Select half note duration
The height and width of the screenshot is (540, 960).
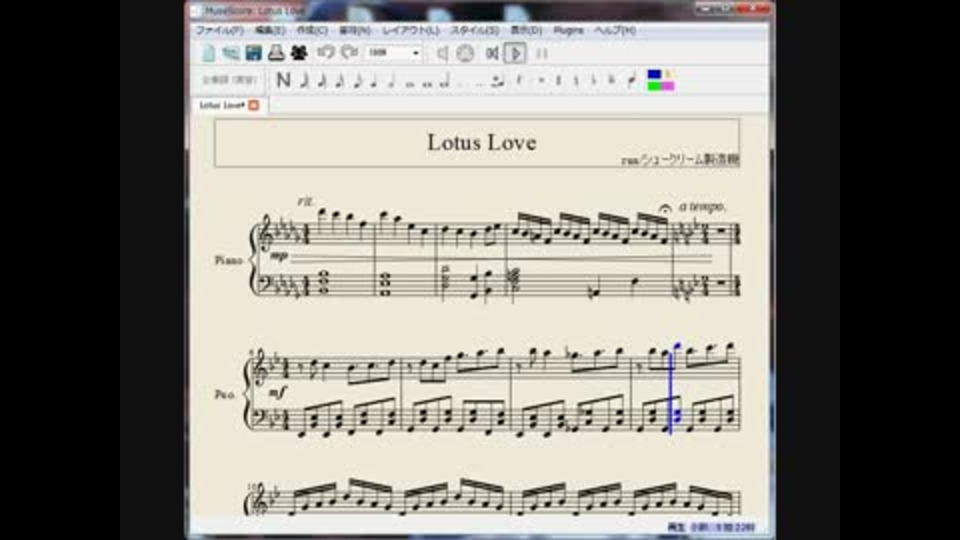click(x=392, y=80)
